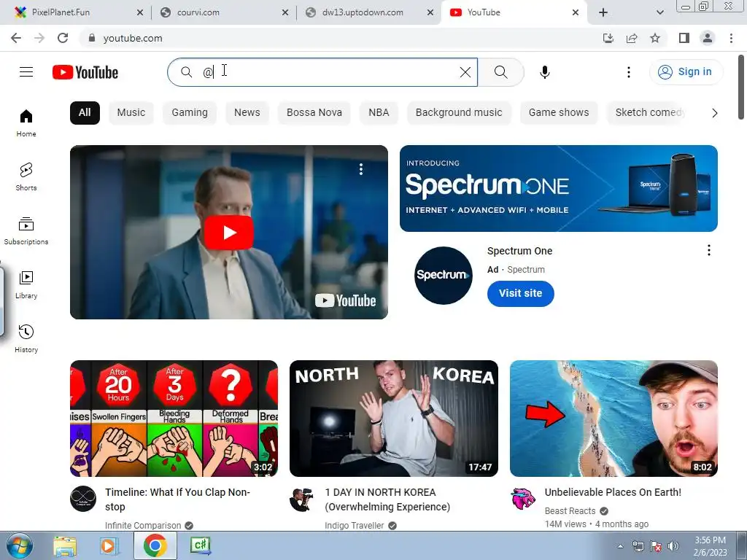Click the volume speaker tray icon
Viewport: 747px width, 560px height.
click(673, 546)
